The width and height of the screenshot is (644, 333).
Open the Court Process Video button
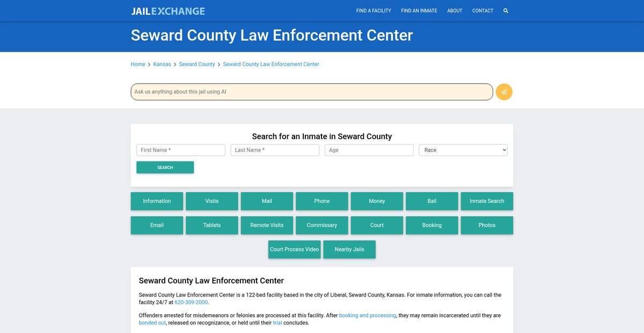point(294,250)
